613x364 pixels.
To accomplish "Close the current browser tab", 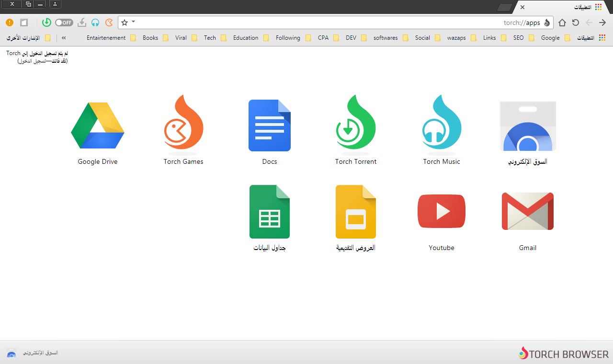I will [x=522, y=7].
